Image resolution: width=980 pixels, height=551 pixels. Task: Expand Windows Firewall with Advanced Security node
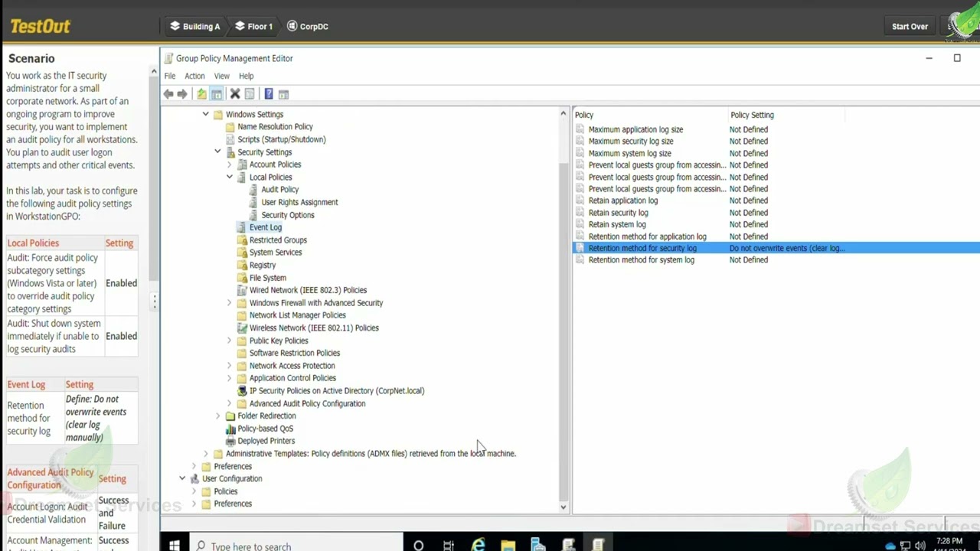(x=229, y=303)
